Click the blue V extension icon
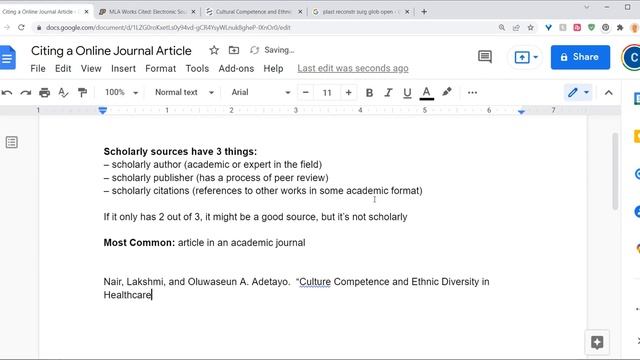The width and height of the screenshot is (640, 360). (549, 28)
